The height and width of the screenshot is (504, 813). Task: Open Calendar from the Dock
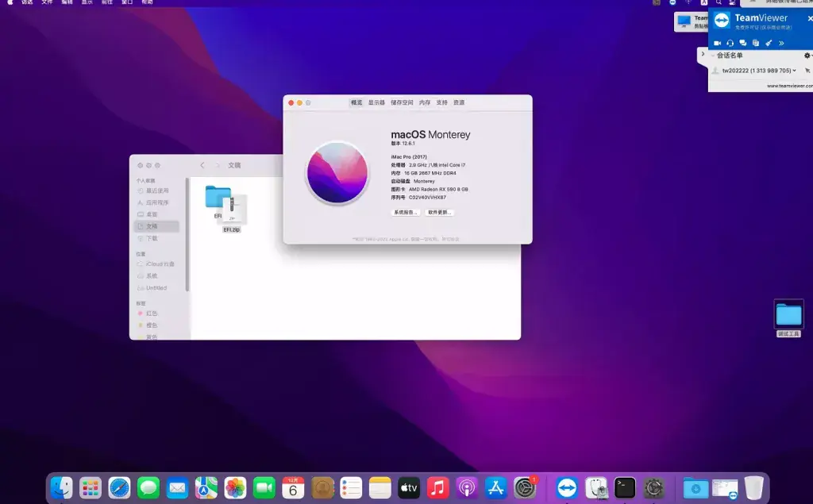[294, 488]
